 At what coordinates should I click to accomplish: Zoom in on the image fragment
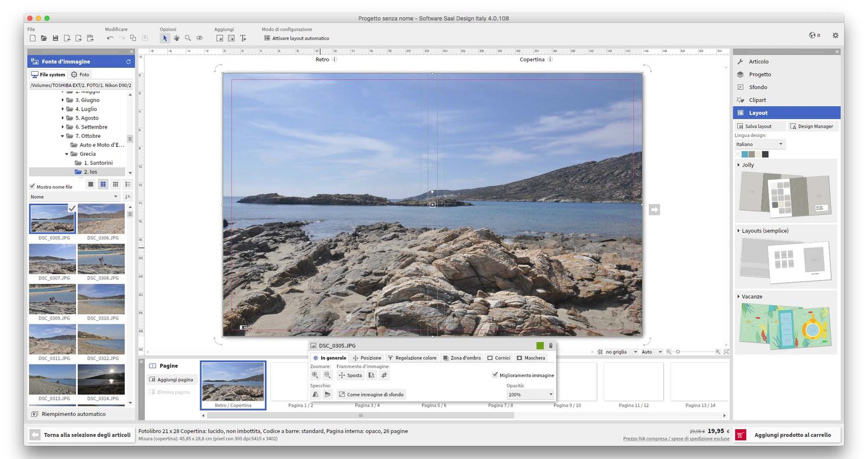[x=315, y=375]
